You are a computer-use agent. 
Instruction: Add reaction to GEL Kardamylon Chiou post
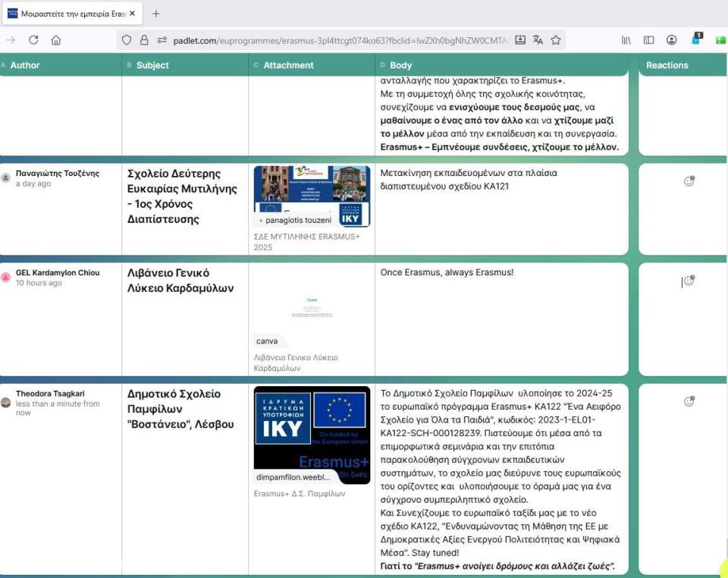click(x=689, y=281)
